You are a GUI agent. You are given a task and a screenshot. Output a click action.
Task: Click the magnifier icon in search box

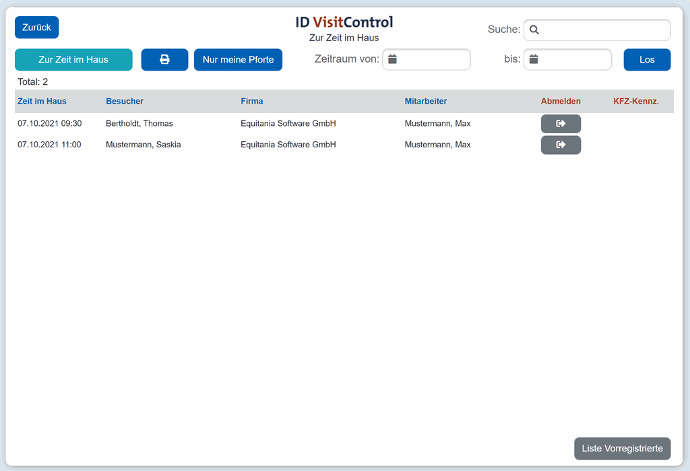pos(534,30)
